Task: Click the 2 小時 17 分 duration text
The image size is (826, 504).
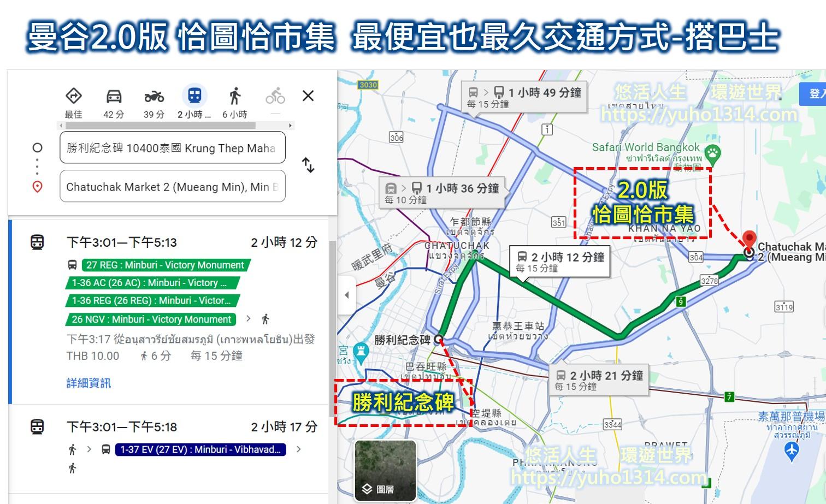Action: pos(284,426)
